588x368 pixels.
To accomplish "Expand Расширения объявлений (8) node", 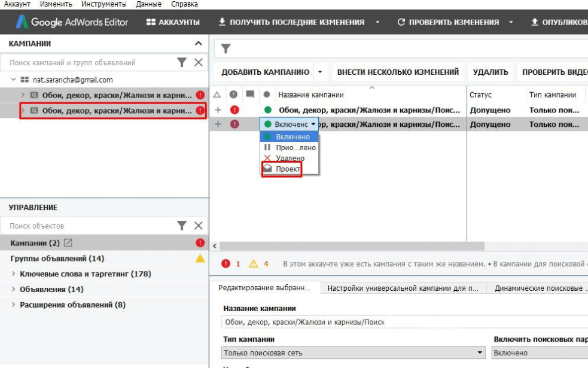I will [x=14, y=304].
